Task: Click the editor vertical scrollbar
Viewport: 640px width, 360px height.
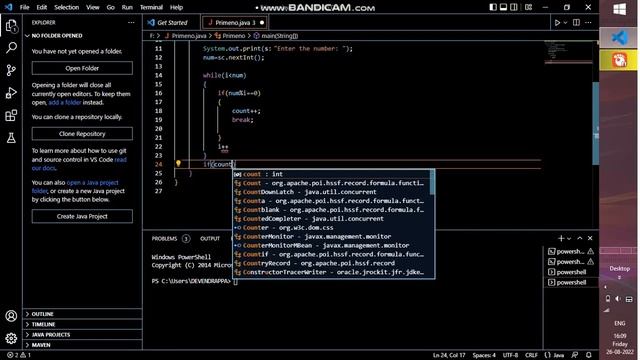Action: tap(596, 122)
